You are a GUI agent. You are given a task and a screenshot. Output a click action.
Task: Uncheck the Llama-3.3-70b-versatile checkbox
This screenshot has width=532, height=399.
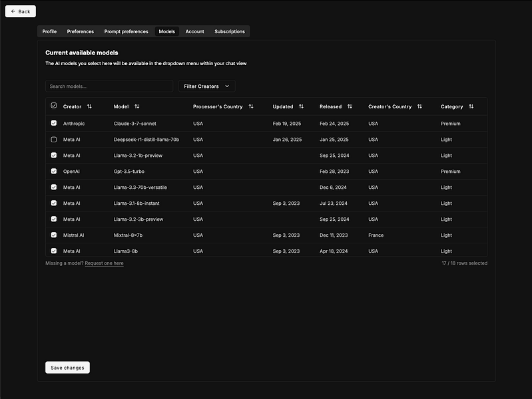(54, 187)
